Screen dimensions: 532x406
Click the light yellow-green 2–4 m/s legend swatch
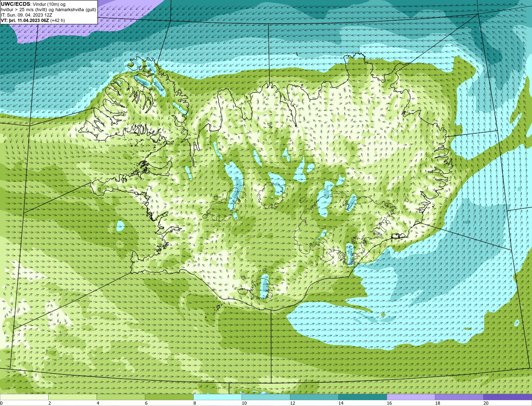(x=73, y=397)
